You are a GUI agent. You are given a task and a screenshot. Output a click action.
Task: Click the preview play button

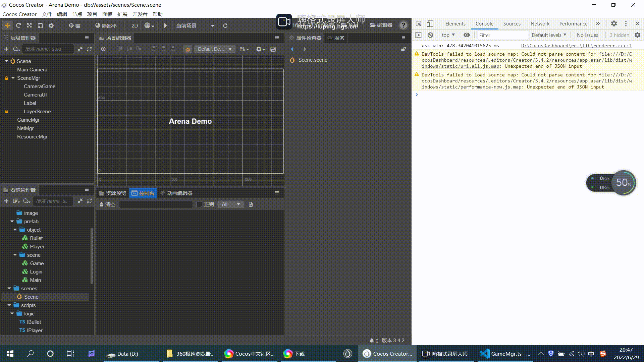[x=165, y=25]
